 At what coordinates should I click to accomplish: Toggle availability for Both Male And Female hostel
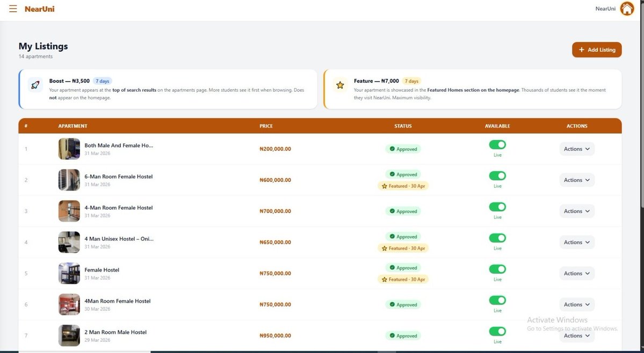click(497, 145)
